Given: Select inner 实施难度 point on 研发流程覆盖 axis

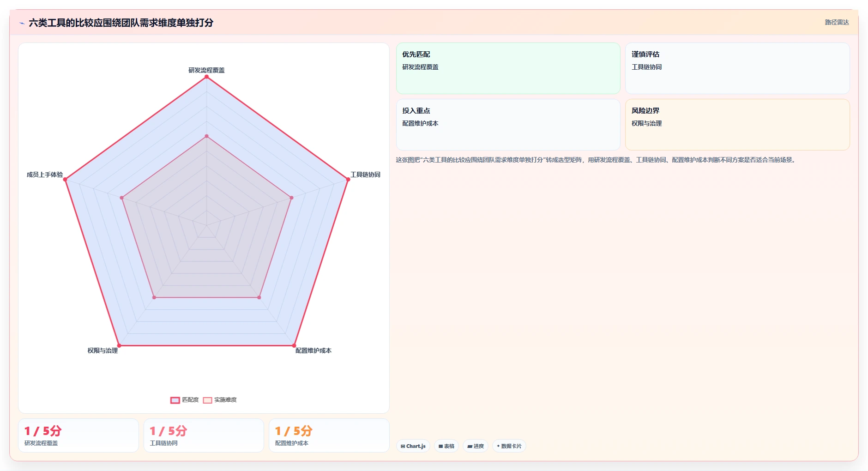Looking at the screenshot, I should pyautogui.click(x=206, y=136).
